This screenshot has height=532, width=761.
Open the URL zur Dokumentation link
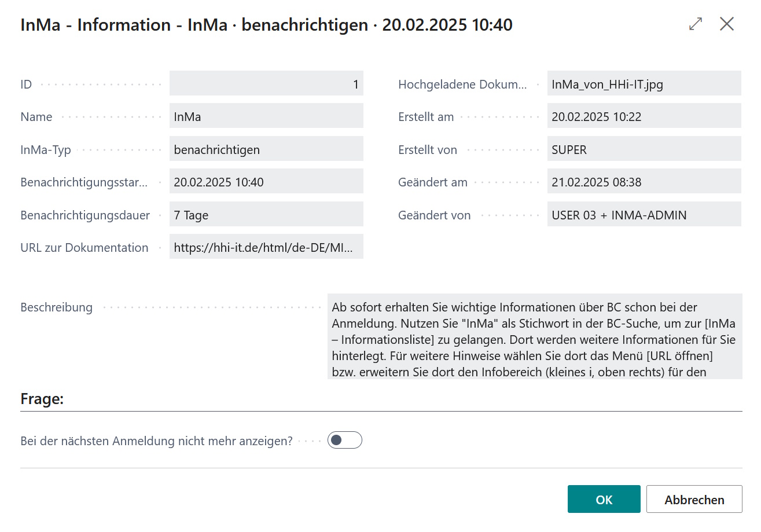coord(266,247)
